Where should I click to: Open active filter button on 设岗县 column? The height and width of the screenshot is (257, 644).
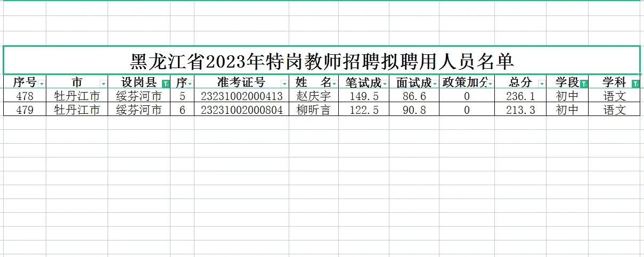point(166,84)
